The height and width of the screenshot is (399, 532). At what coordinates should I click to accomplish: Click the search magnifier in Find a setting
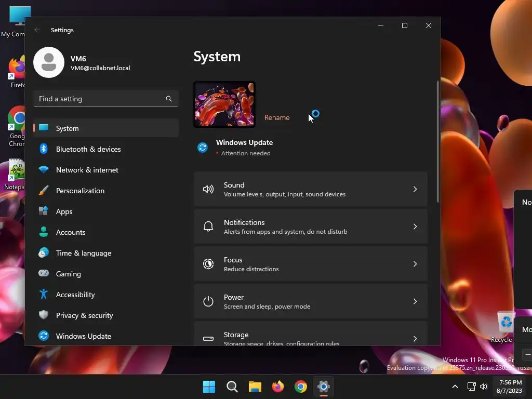[x=169, y=99]
